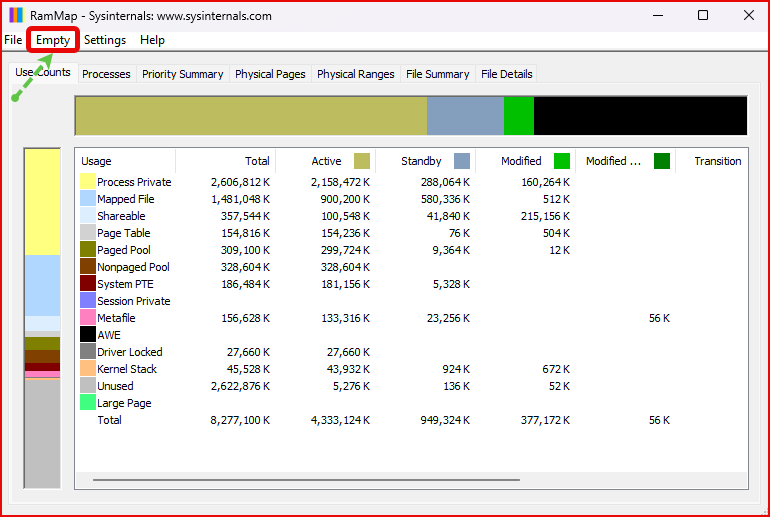Open the Help menu
Screen dimensions: 770x517
point(152,40)
